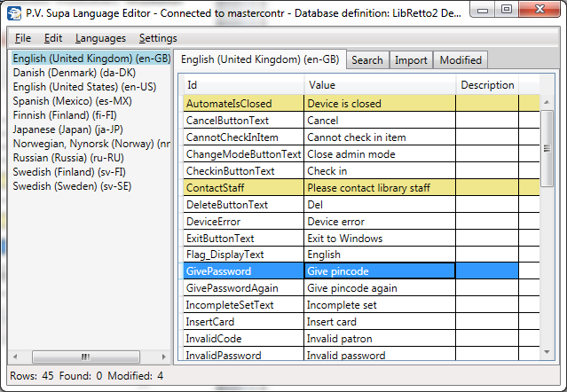567x392 pixels.
Task: Switch to the Import tab
Action: 412,60
